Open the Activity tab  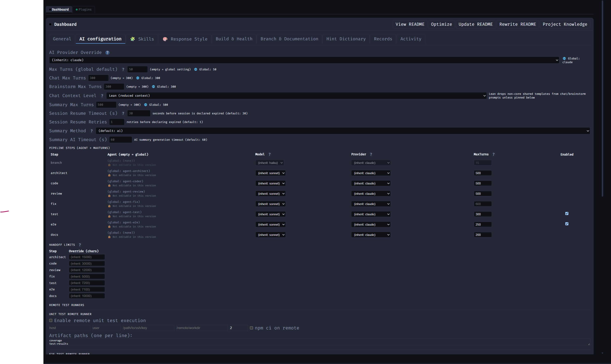(411, 39)
